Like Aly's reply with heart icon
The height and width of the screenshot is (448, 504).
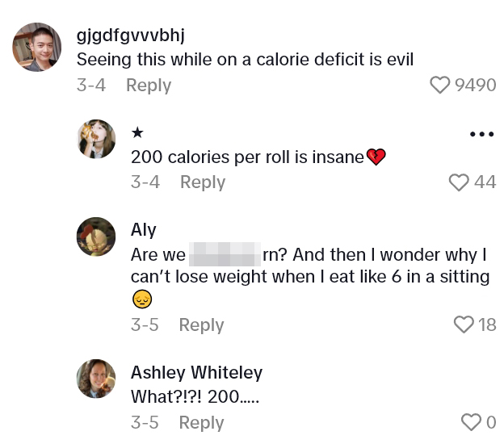point(464,324)
